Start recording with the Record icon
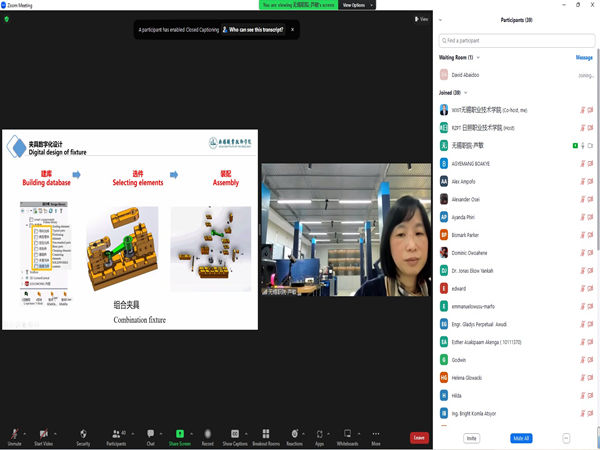The height and width of the screenshot is (450, 600). [207, 435]
